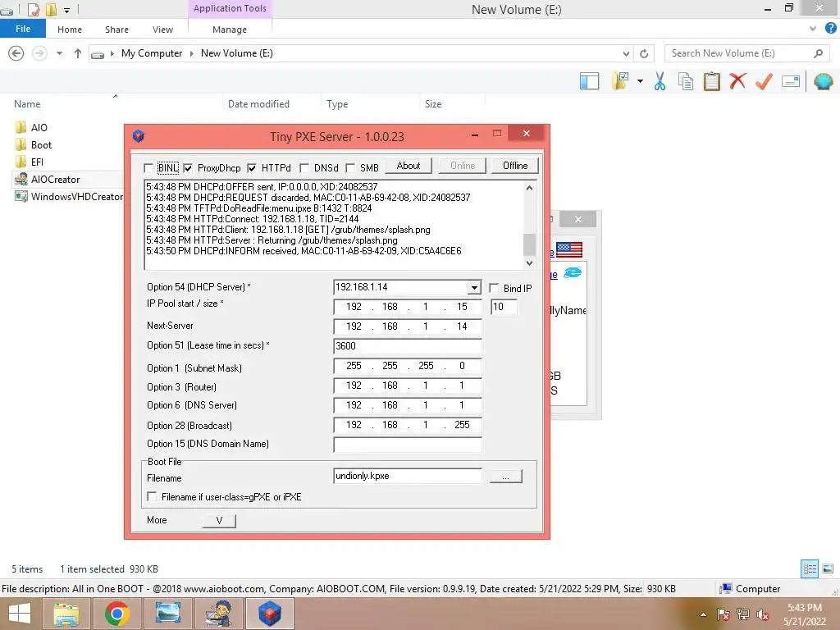Uncheck the ProxyDhcp checkbox
840x630 pixels.
tap(188, 168)
